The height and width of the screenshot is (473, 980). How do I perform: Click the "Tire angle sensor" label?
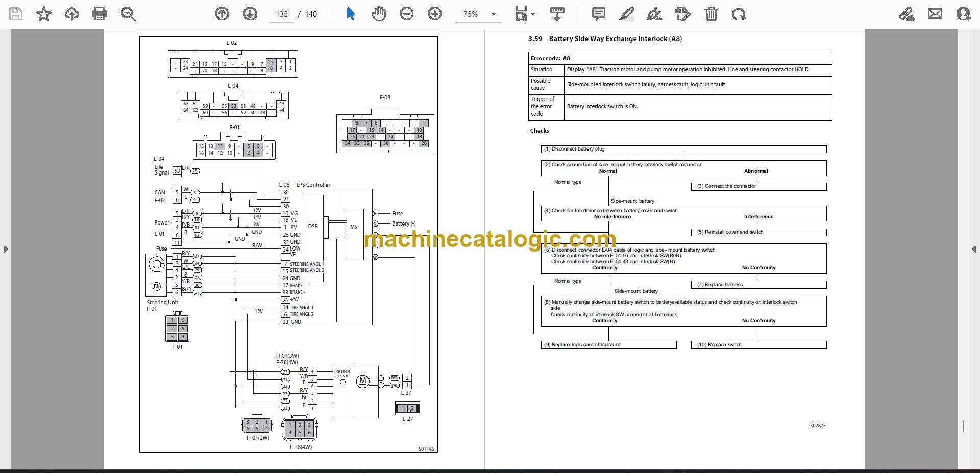342,374
